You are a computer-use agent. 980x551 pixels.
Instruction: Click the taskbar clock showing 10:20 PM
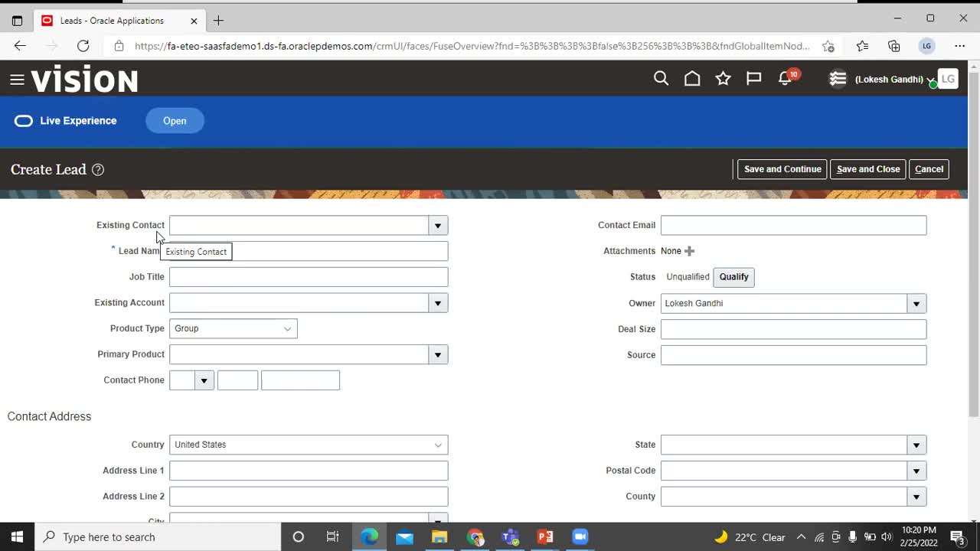coord(919,536)
